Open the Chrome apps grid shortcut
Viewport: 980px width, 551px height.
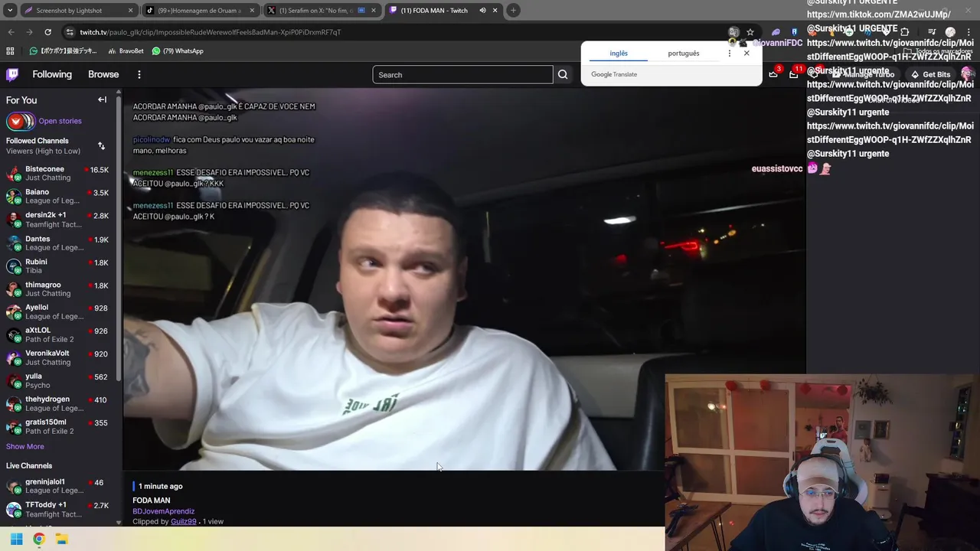pos(10,51)
